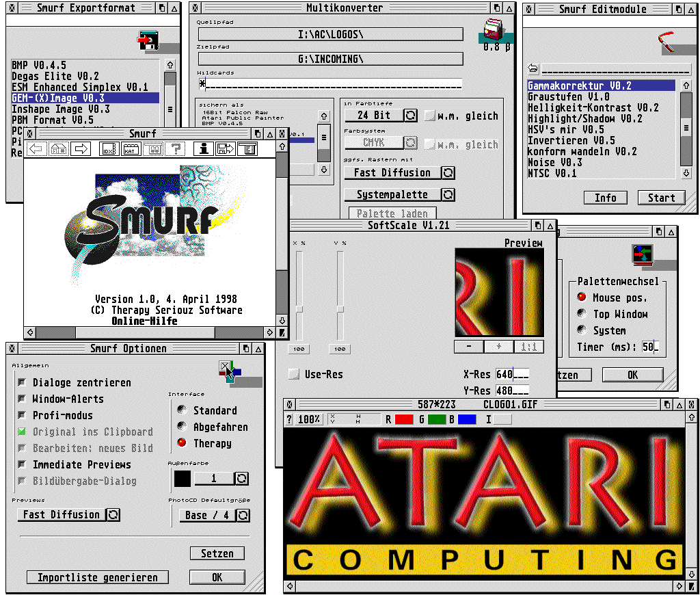700x595 pixels.
Task: Select Mouse pos. radio in Palettenwechsel
Action: tap(581, 297)
